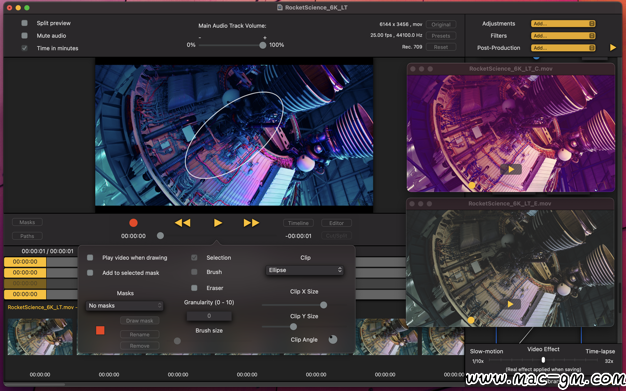626x391 pixels.
Task: Select the fourth yellow 00:00:00 track
Action: [25, 294]
